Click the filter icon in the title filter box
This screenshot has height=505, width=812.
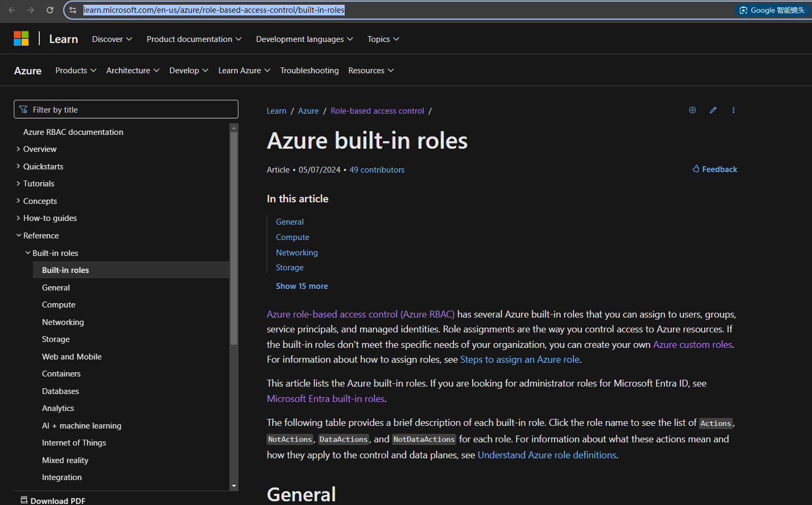23,109
